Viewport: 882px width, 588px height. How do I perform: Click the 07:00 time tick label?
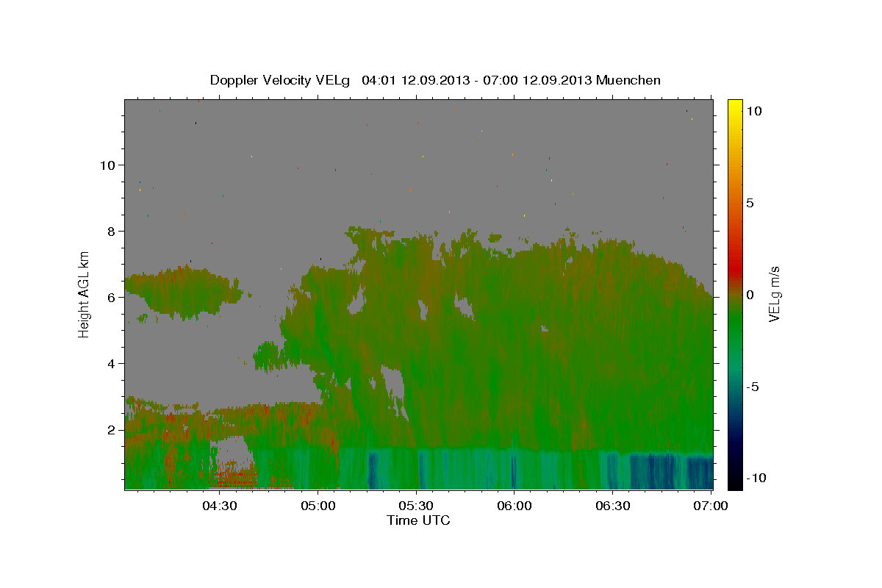(x=711, y=506)
